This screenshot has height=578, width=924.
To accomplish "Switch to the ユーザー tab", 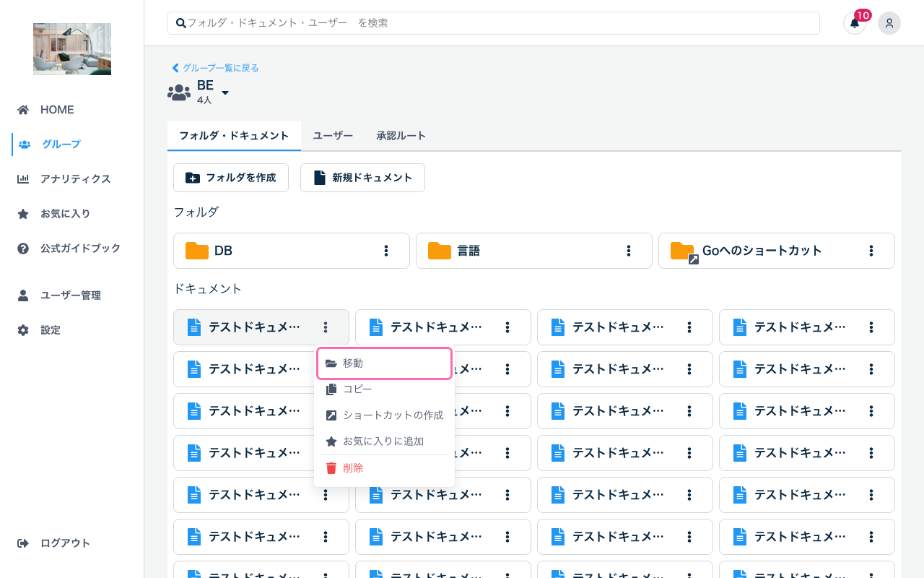I will click(x=333, y=135).
